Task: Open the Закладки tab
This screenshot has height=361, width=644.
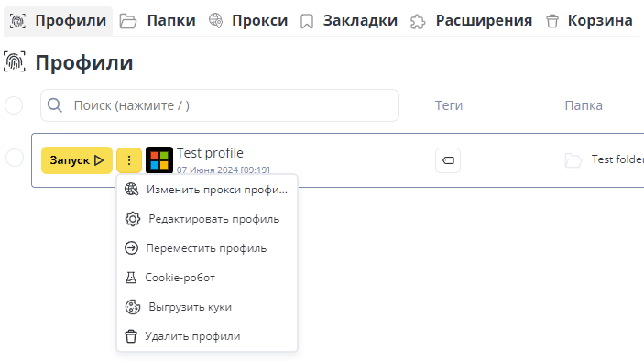Action: point(349,21)
